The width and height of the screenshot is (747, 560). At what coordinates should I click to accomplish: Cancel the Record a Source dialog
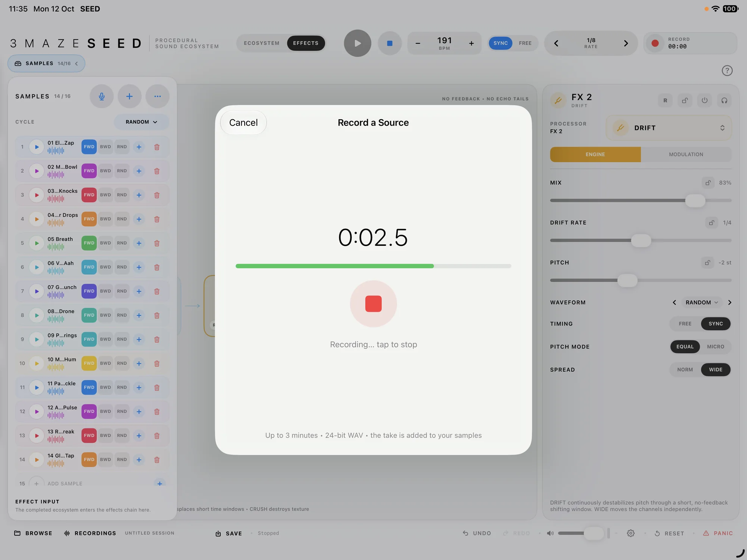[244, 123]
